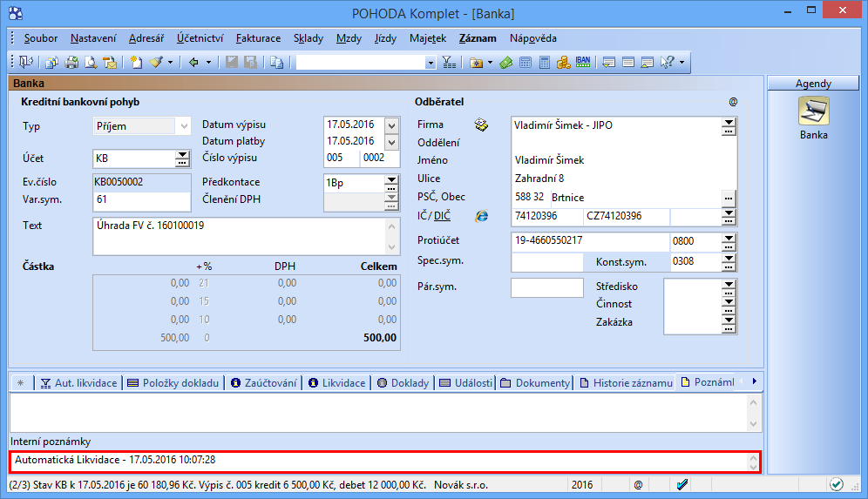Expand the toolbar search combo box
The image size is (868, 499).
[431, 63]
